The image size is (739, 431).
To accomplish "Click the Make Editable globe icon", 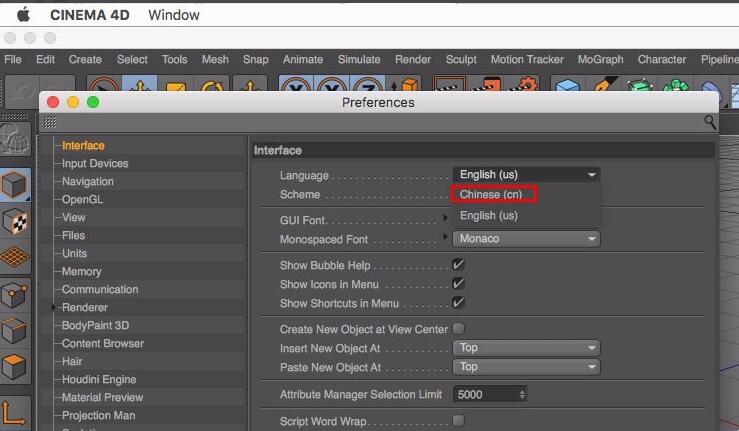I will pos(15,140).
